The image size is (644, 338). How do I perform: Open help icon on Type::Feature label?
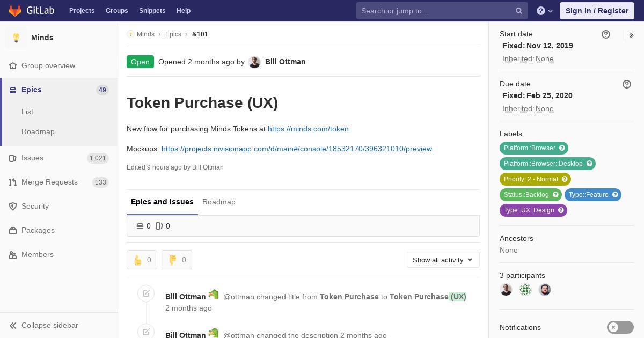(615, 195)
